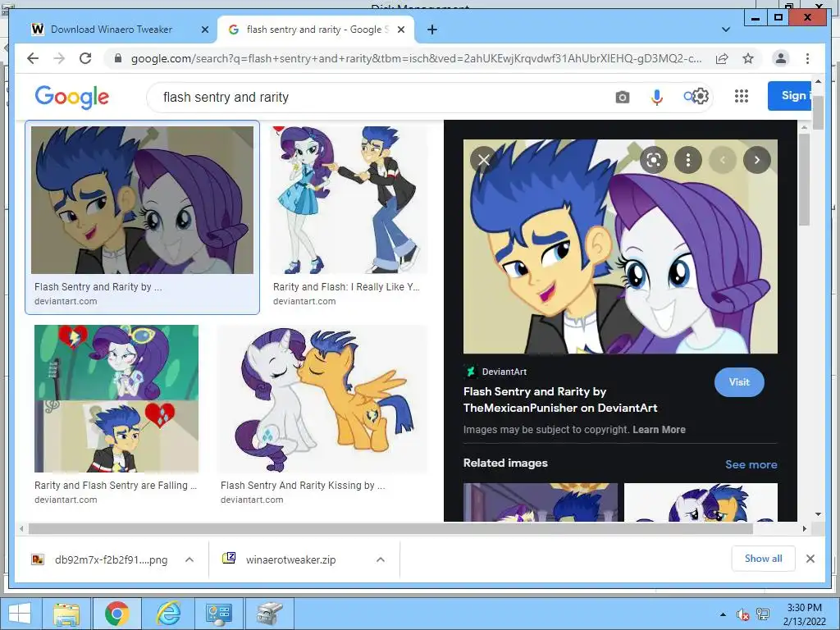
Task: Open the Learn More copyright link
Action: pyautogui.click(x=659, y=430)
